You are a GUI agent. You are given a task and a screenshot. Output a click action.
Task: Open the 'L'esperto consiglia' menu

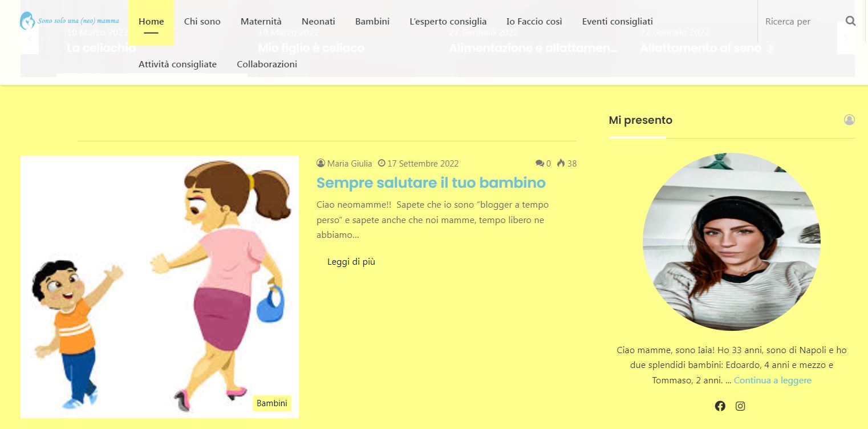(448, 22)
